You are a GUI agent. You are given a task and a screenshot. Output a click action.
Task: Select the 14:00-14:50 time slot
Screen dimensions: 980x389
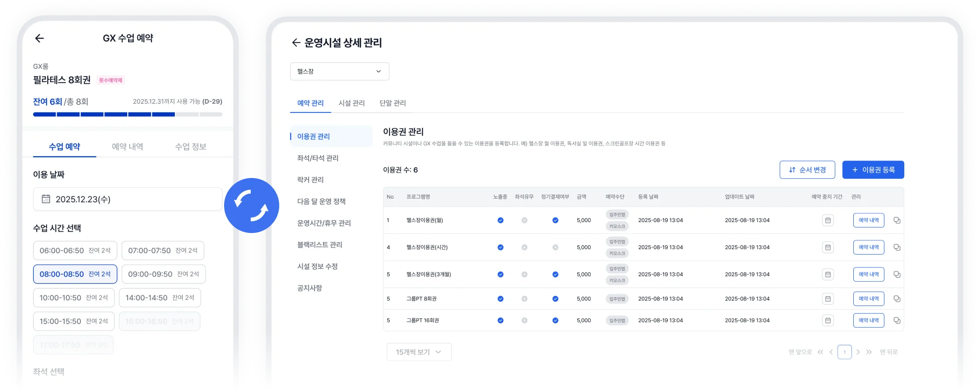(x=160, y=298)
